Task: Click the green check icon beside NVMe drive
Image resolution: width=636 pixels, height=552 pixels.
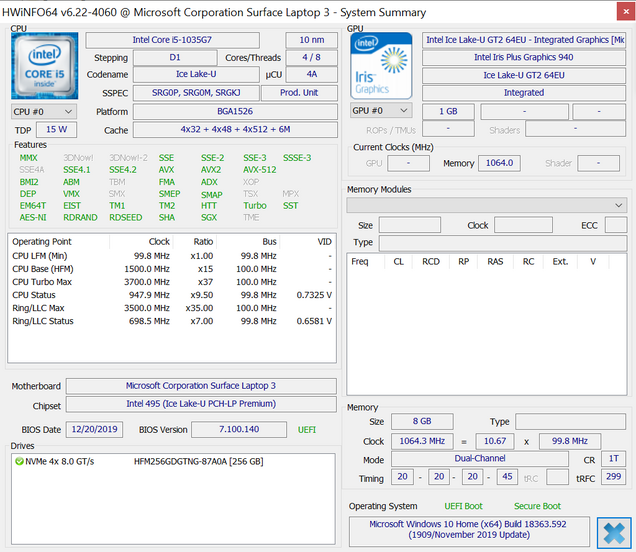Action: (x=19, y=462)
